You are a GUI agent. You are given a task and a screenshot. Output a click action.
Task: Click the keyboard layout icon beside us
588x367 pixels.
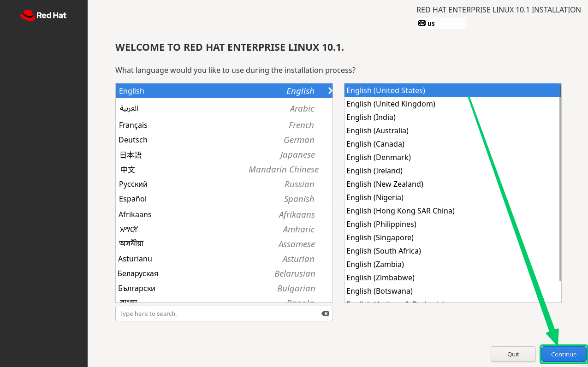(422, 23)
